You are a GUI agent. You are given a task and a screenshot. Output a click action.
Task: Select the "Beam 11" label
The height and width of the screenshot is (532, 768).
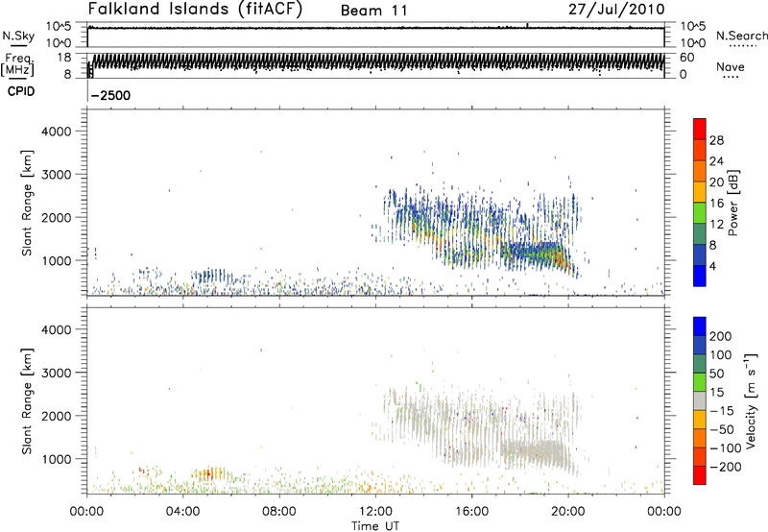pyautogui.click(x=373, y=11)
